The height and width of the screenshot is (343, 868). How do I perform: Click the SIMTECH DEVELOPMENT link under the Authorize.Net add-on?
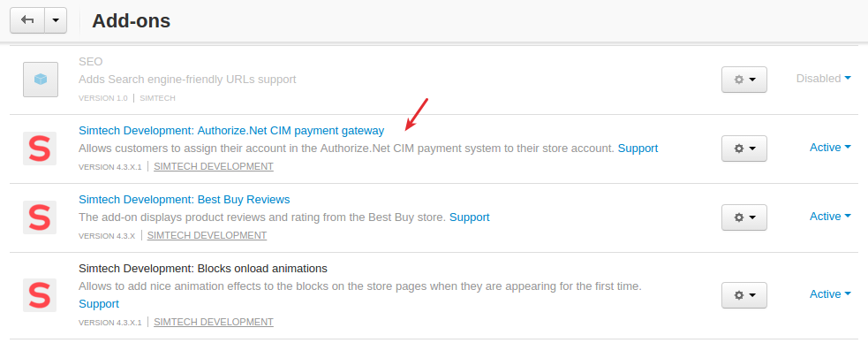[214, 166]
